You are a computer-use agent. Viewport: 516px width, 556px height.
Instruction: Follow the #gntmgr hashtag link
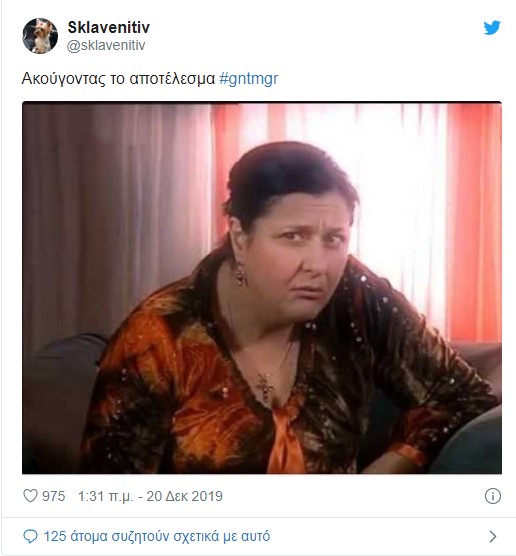click(x=249, y=78)
